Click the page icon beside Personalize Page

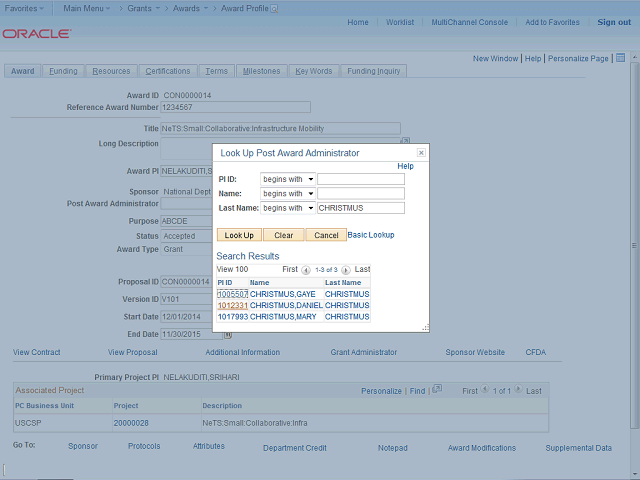point(621,59)
